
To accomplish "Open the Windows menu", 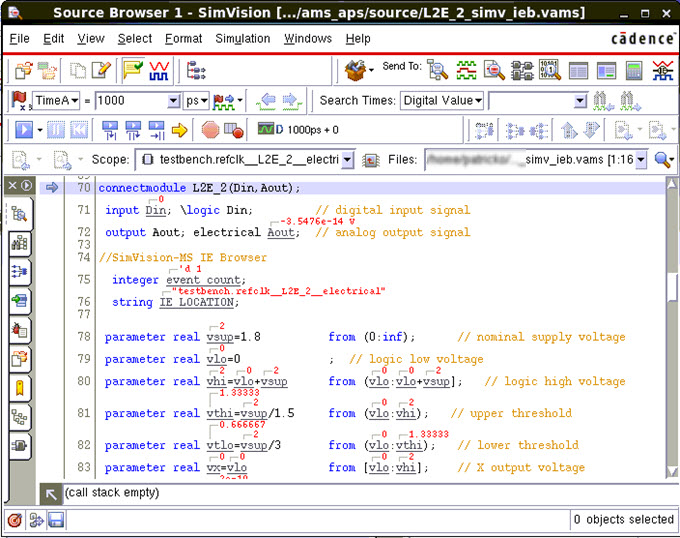I will (307, 39).
